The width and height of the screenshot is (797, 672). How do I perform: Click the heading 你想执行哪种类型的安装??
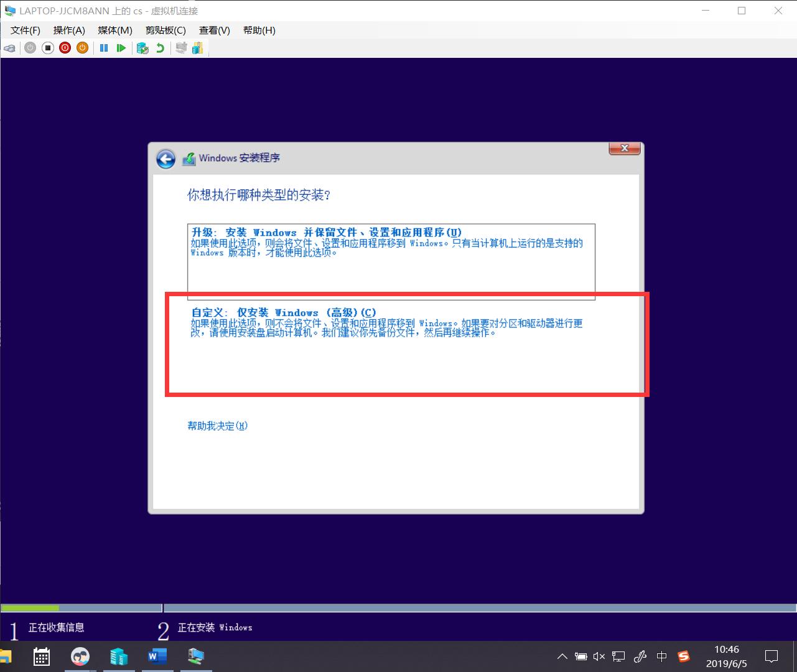click(x=259, y=195)
